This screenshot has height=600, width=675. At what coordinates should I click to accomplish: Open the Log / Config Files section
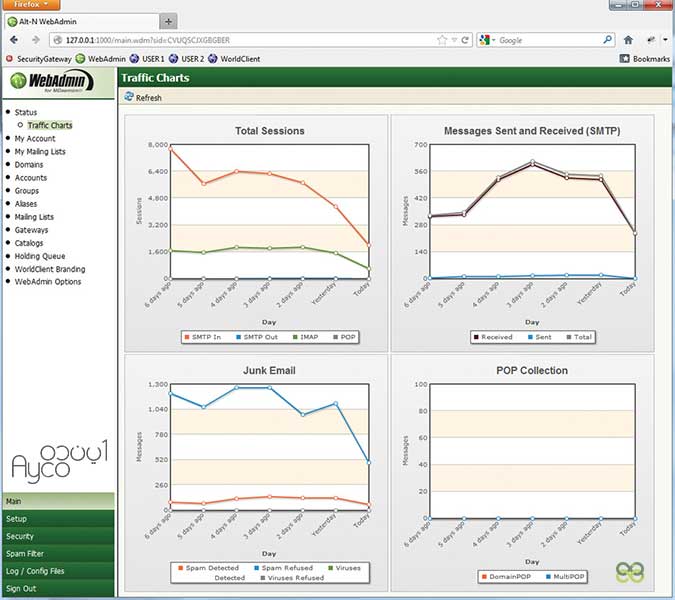(35, 572)
